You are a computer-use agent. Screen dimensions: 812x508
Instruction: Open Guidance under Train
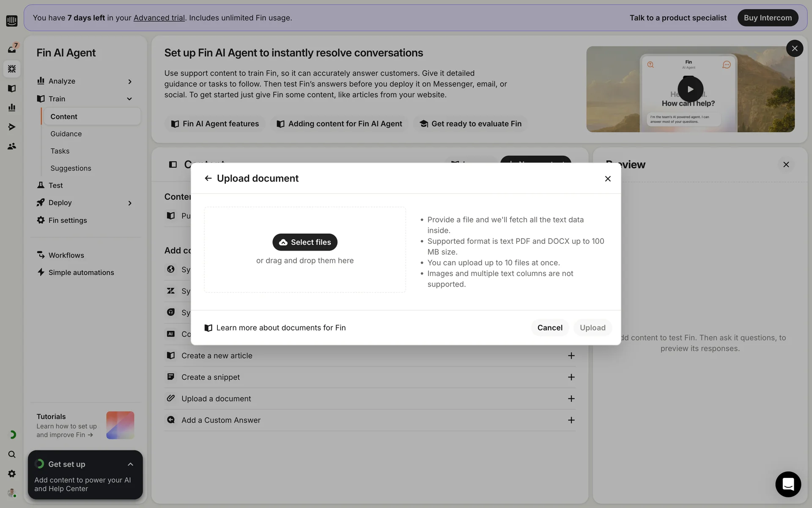pos(66,134)
